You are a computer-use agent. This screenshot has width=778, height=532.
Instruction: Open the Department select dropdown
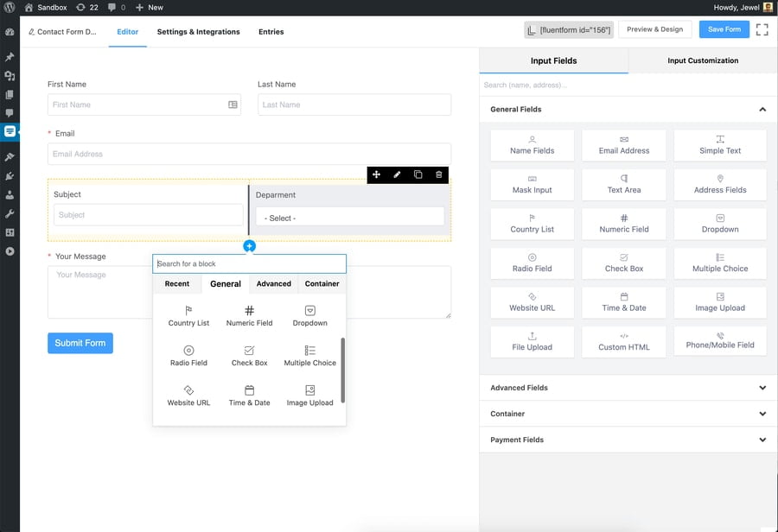(349, 218)
